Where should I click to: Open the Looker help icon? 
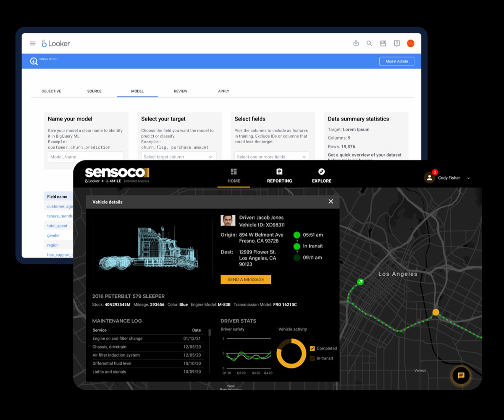click(x=397, y=43)
